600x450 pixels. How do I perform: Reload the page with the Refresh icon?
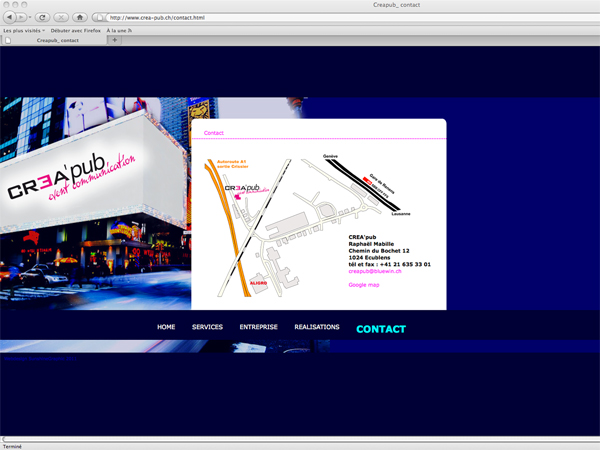[42, 17]
